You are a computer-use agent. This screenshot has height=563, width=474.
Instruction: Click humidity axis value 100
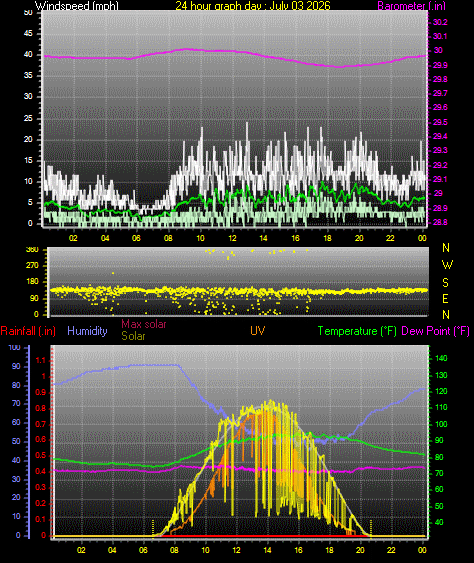[x=14, y=347]
